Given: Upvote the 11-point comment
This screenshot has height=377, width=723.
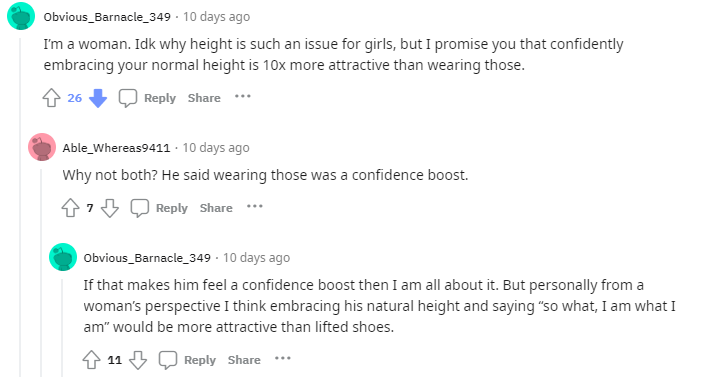Looking at the screenshot, I should [x=91, y=360].
